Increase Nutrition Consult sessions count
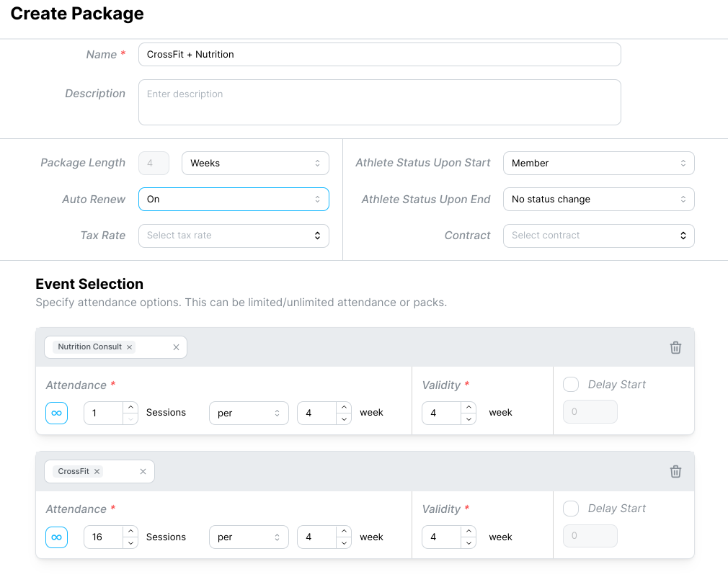Viewport: 728px width, 577px height. (x=131, y=407)
